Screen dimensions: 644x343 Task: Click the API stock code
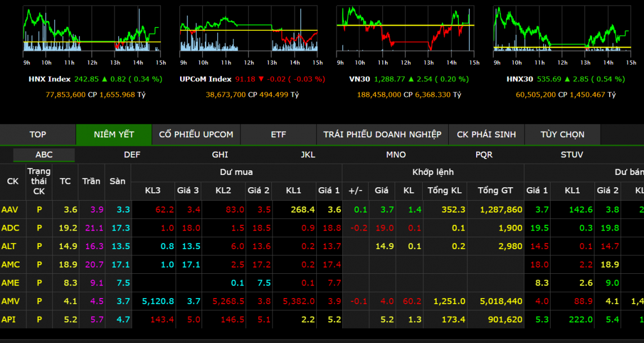[x=8, y=319]
